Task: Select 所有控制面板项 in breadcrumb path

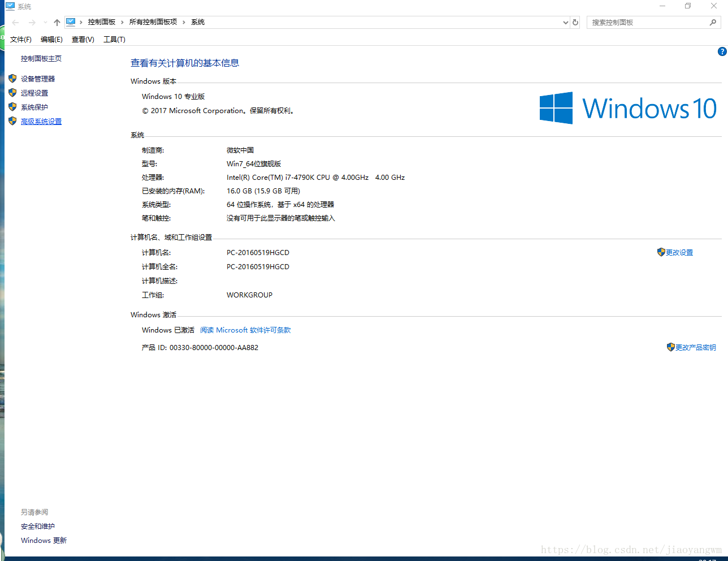Action: tap(153, 22)
